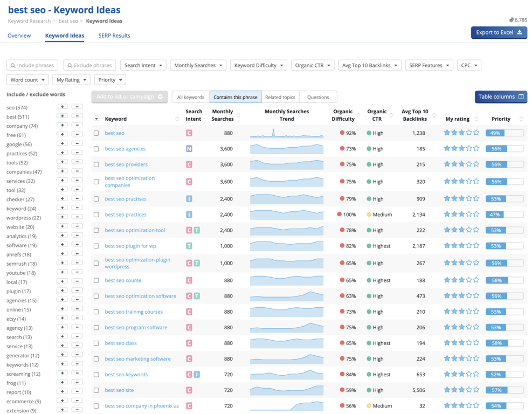Open Table columns settings
This screenshot has height=414, width=532.
point(501,96)
